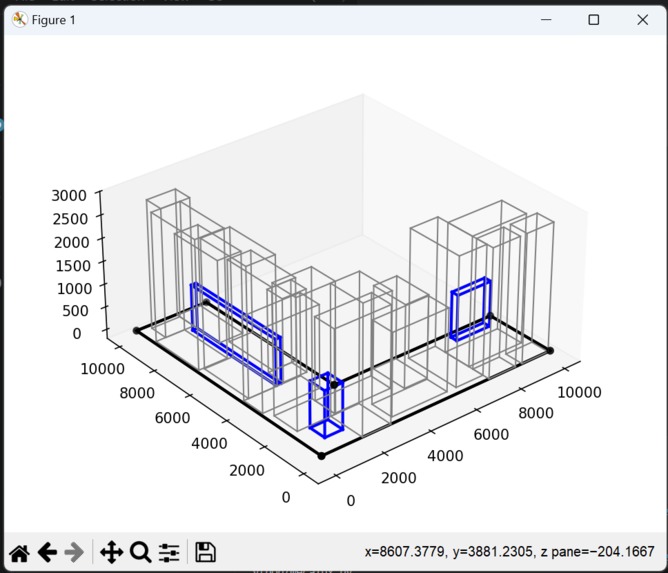
Task: Select the zoom-to-rectangle magnifier tool
Action: click(141, 553)
